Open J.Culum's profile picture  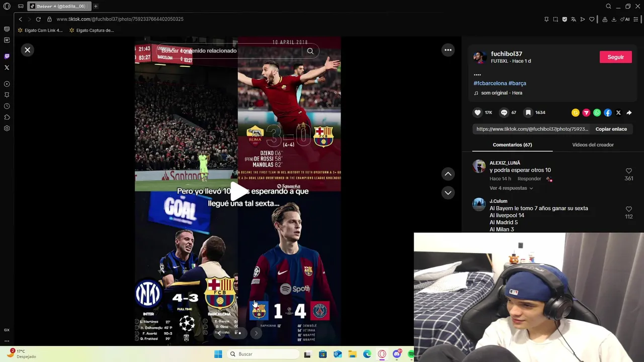[x=479, y=204]
